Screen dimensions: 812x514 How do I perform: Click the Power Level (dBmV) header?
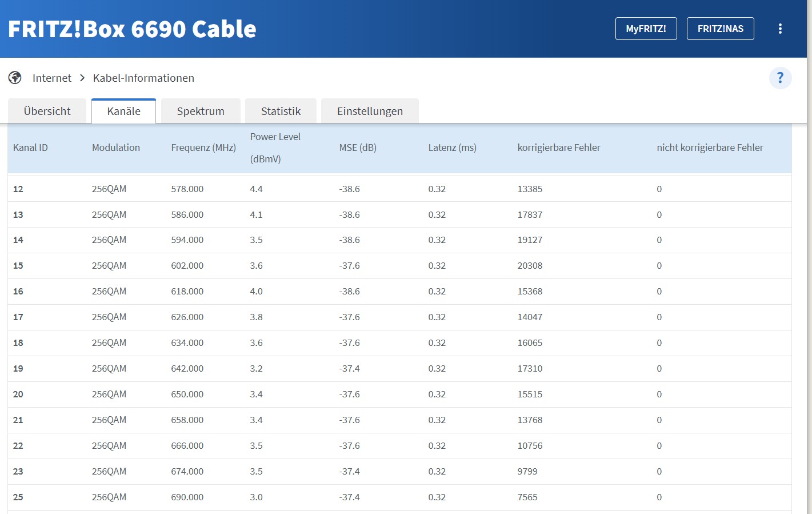[x=275, y=148]
